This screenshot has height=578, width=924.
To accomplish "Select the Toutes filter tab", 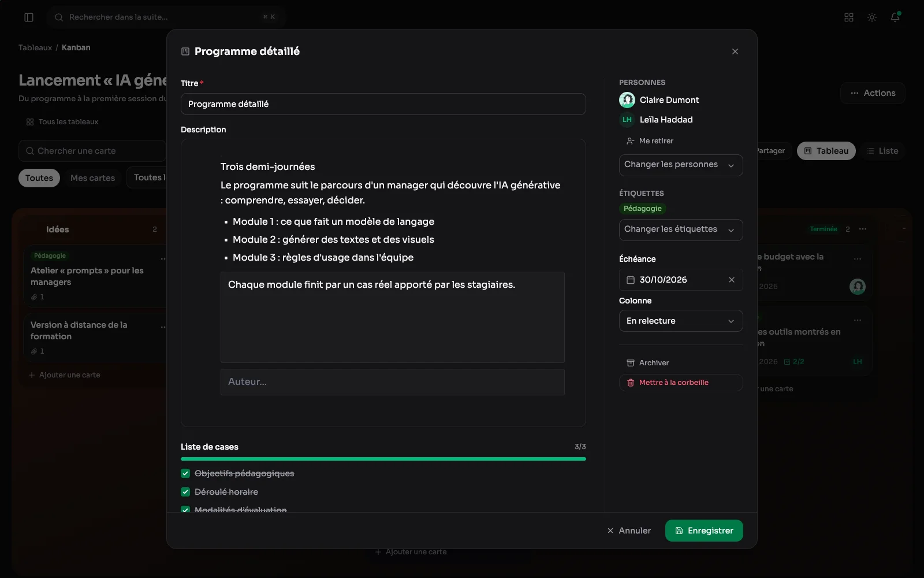I will coord(39,178).
